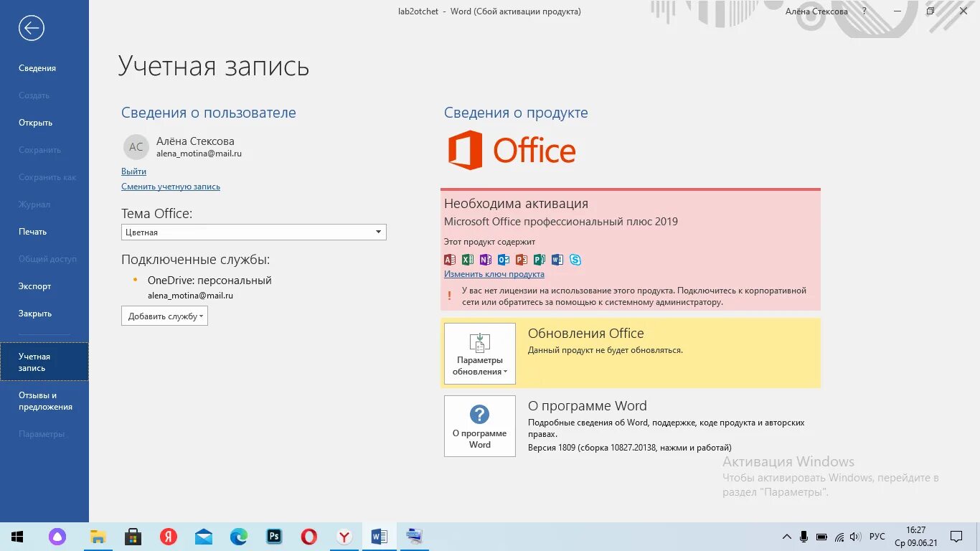Open Microsoft Edge from the taskbar
This screenshot has height=551, width=980.
tap(238, 537)
